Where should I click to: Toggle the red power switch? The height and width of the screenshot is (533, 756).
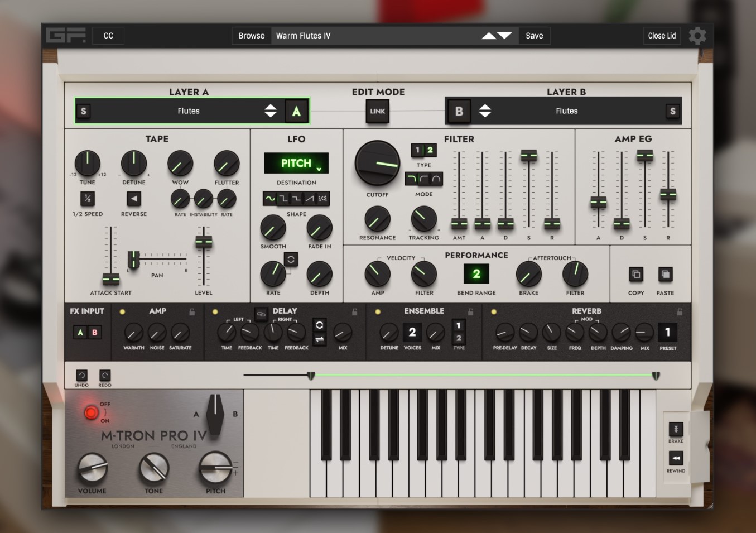pos(91,412)
